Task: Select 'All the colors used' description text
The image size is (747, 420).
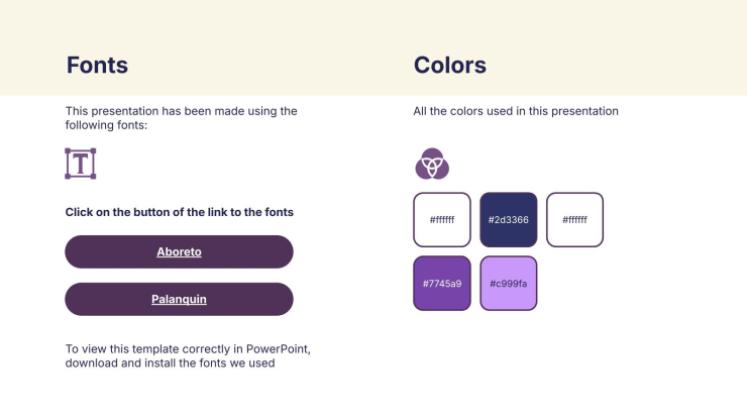Action: (516, 111)
